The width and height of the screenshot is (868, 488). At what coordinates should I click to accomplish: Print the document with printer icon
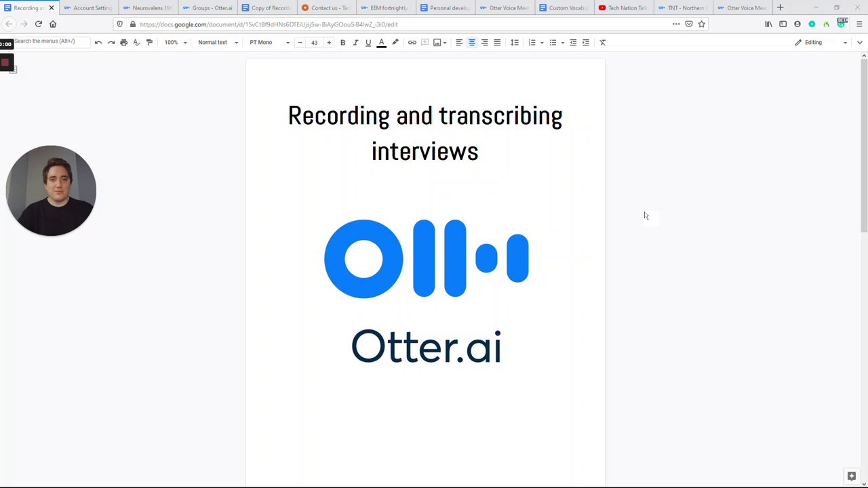pos(123,42)
